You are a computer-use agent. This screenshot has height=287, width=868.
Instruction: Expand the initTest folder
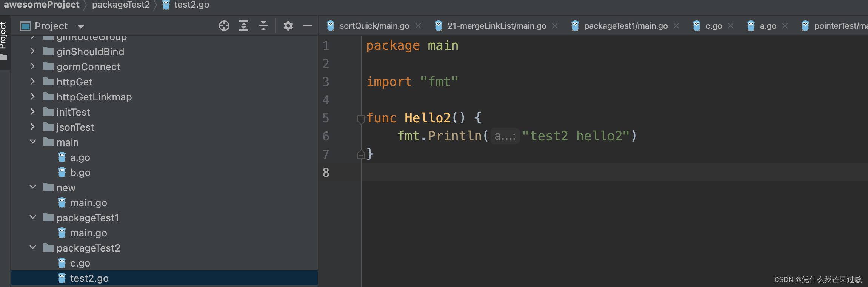tap(32, 112)
